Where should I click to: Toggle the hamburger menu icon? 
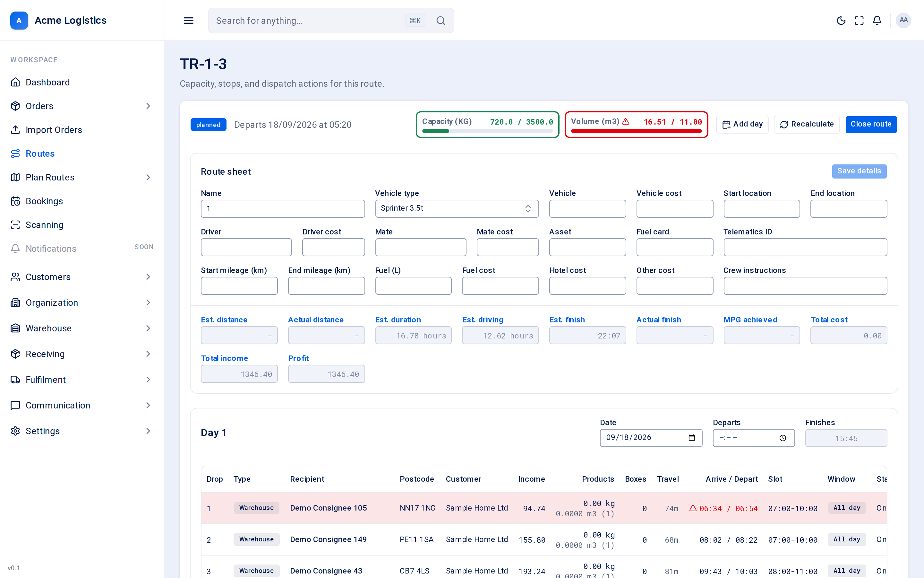pyautogui.click(x=189, y=21)
